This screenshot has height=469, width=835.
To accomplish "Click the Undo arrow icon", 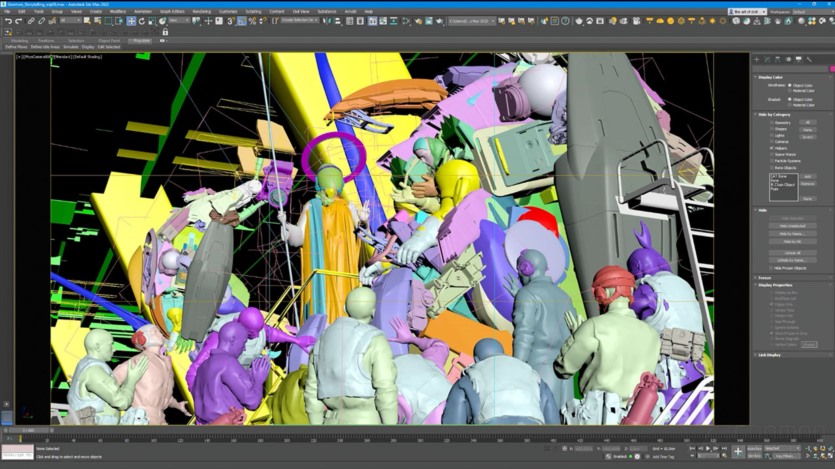I will 9,21.
